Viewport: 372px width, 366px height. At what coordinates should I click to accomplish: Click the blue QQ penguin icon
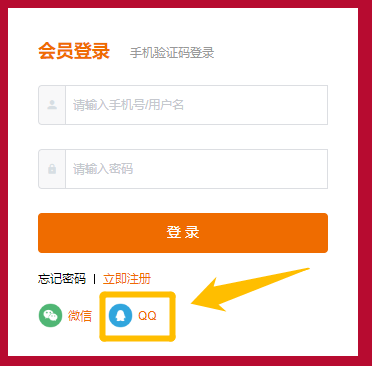coord(120,315)
